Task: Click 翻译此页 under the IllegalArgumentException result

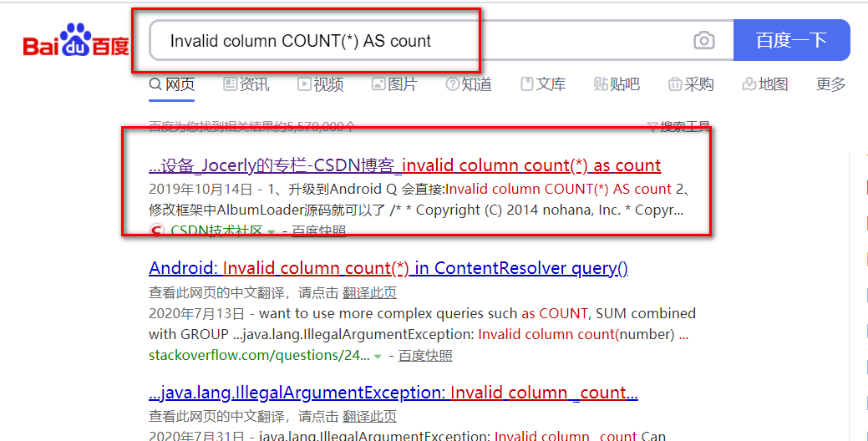Action: click(x=370, y=416)
